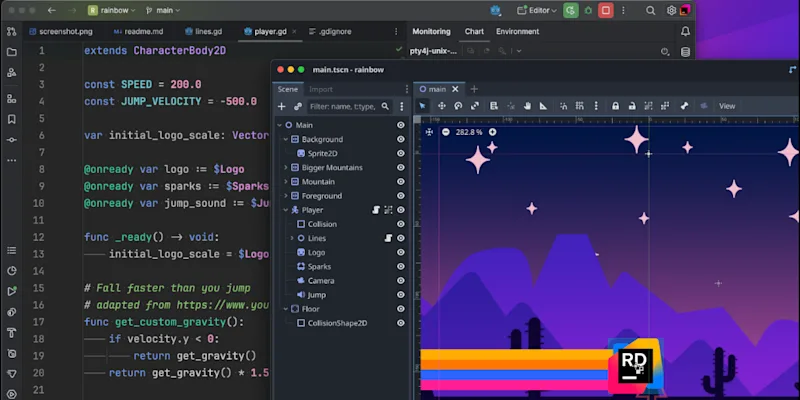Focus the scene tree Filter field
The height and width of the screenshot is (400, 800).
click(x=349, y=106)
